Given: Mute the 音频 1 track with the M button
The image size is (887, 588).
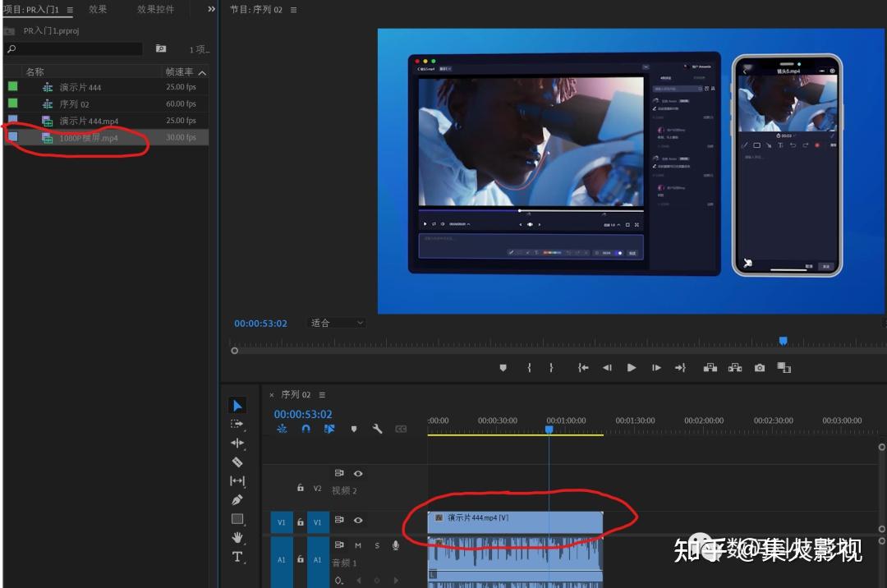Looking at the screenshot, I should pos(359,545).
